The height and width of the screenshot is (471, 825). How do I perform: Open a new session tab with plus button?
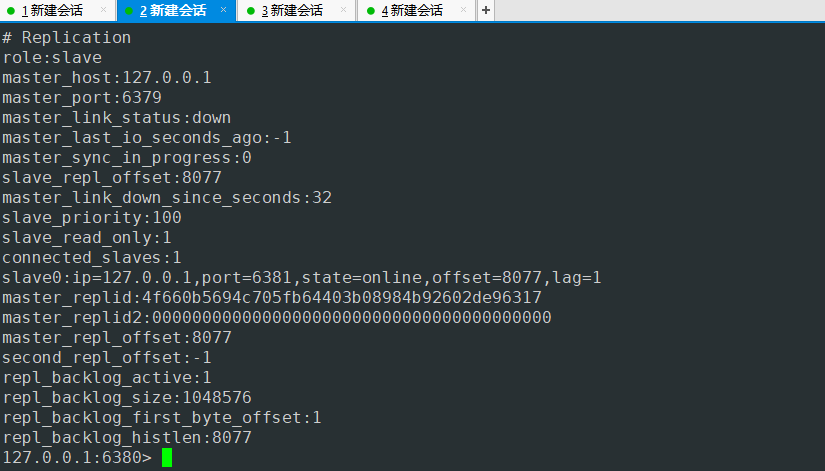486,10
